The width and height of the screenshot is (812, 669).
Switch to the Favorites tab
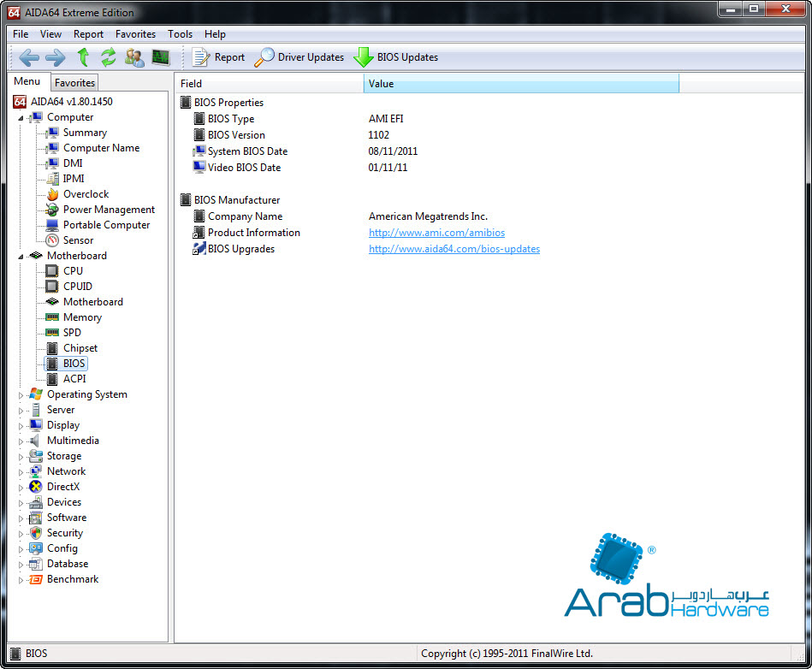[x=74, y=83]
